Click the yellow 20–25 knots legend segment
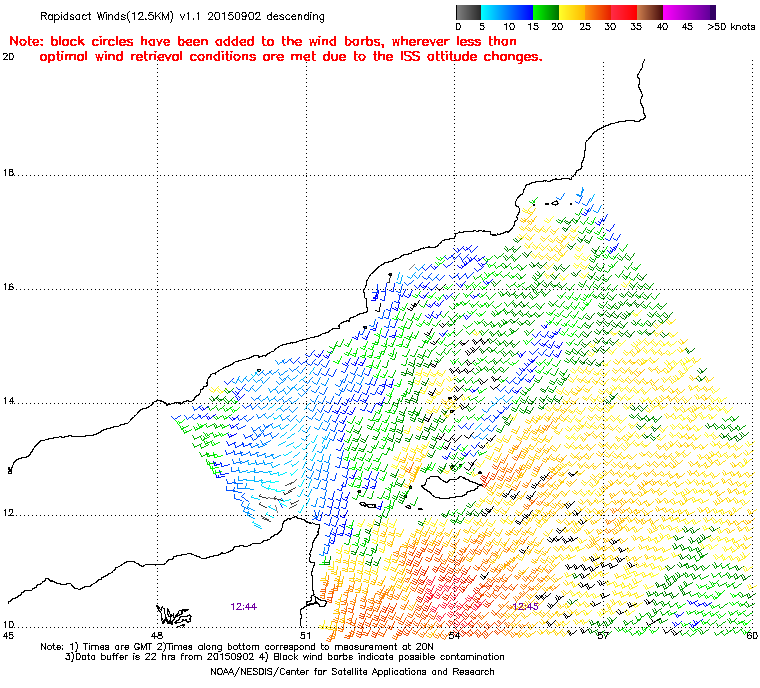 (572, 12)
